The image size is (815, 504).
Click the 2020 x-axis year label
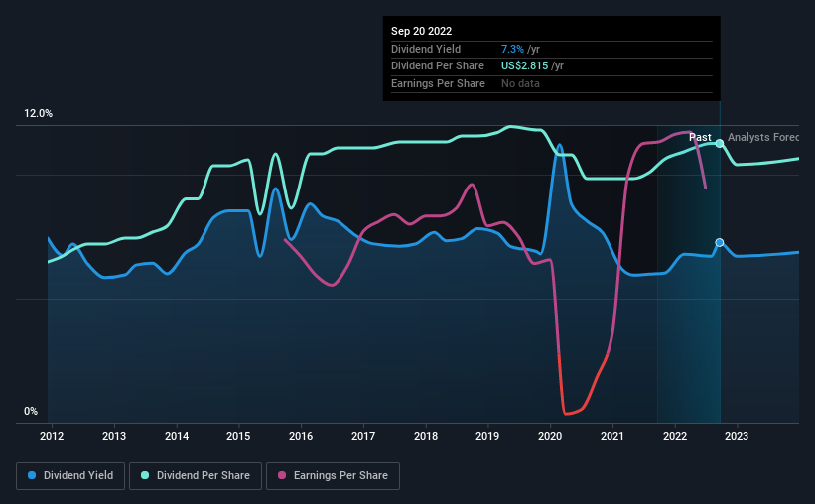point(550,436)
